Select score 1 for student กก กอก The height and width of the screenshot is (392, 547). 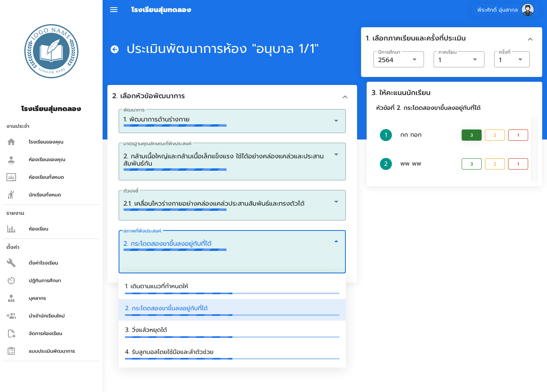pos(518,135)
